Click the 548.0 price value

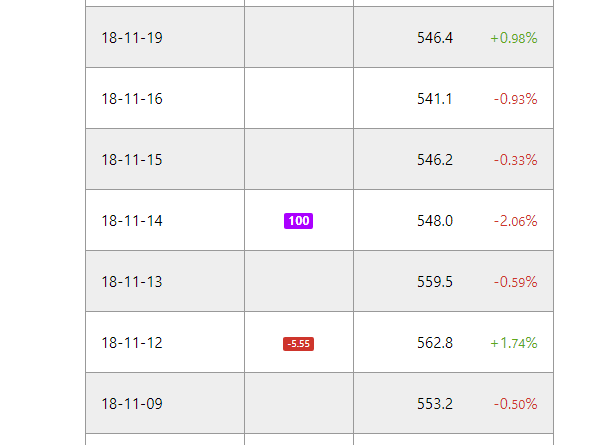pos(435,221)
